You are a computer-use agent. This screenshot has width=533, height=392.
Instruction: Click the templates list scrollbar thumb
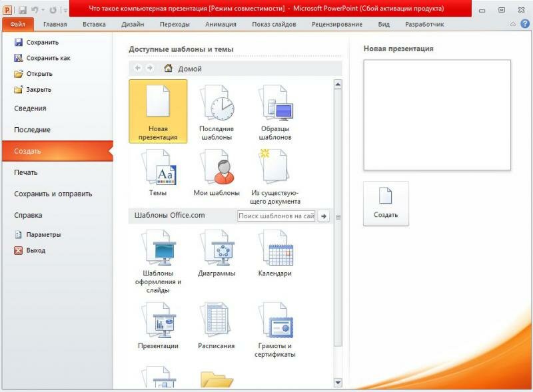pos(338,218)
